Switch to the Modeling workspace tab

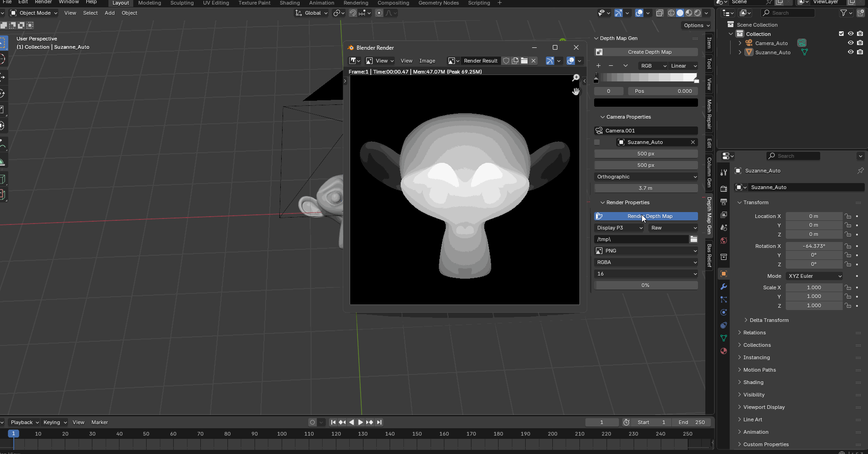[150, 3]
